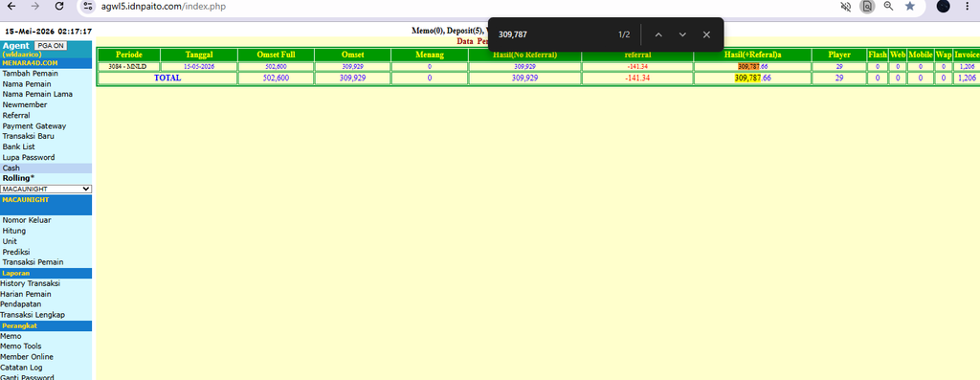
Task: Click the TOTAL row label
Action: click(x=167, y=78)
